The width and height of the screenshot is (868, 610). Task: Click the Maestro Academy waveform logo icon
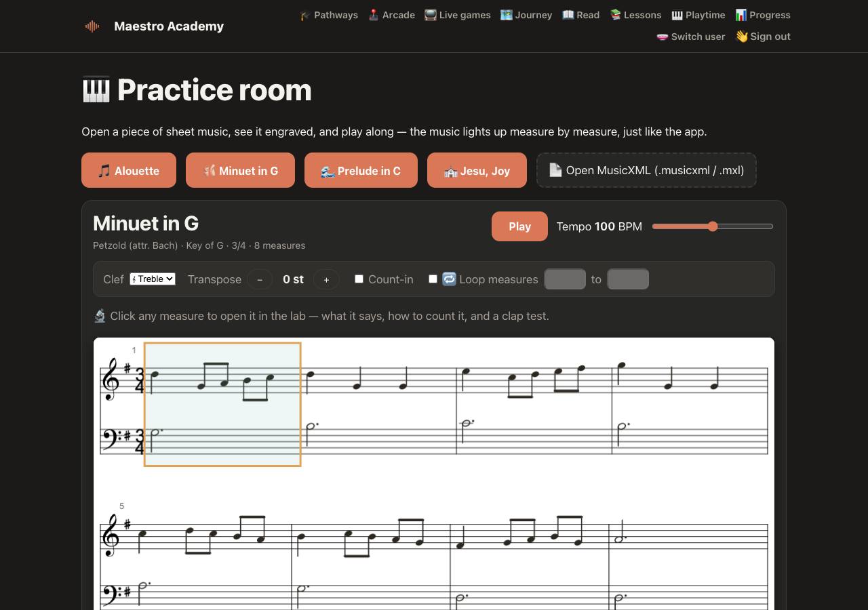pyautogui.click(x=92, y=26)
